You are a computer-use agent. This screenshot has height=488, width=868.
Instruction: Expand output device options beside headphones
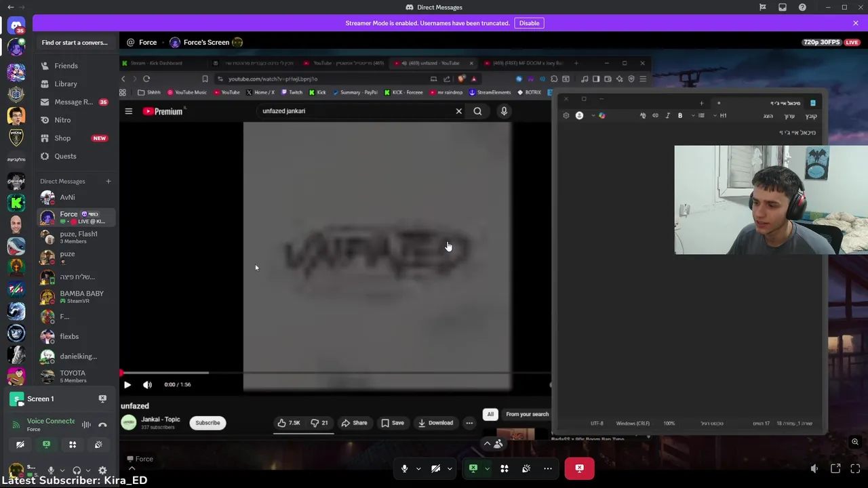pyautogui.click(x=87, y=470)
